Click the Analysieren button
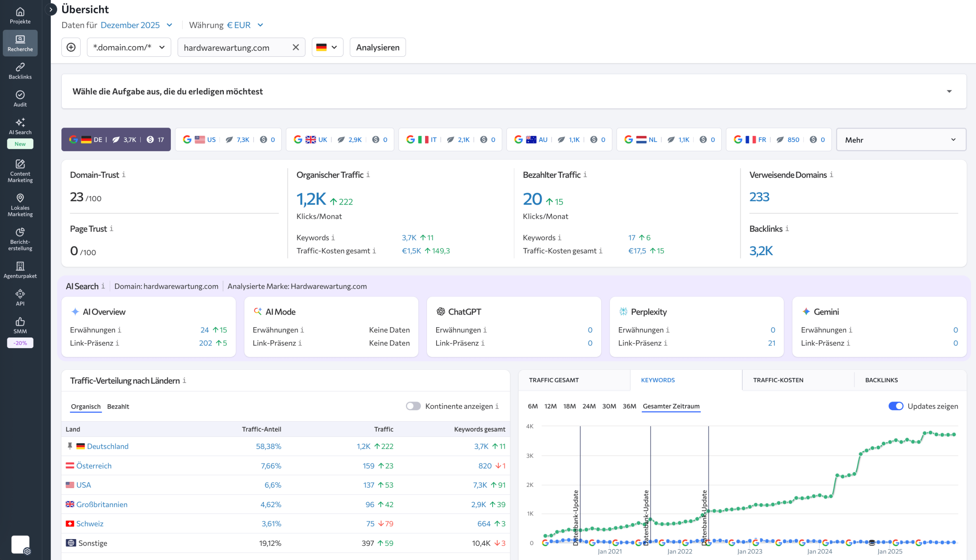Image resolution: width=976 pixels, height=560 pixels. (377, 47)
